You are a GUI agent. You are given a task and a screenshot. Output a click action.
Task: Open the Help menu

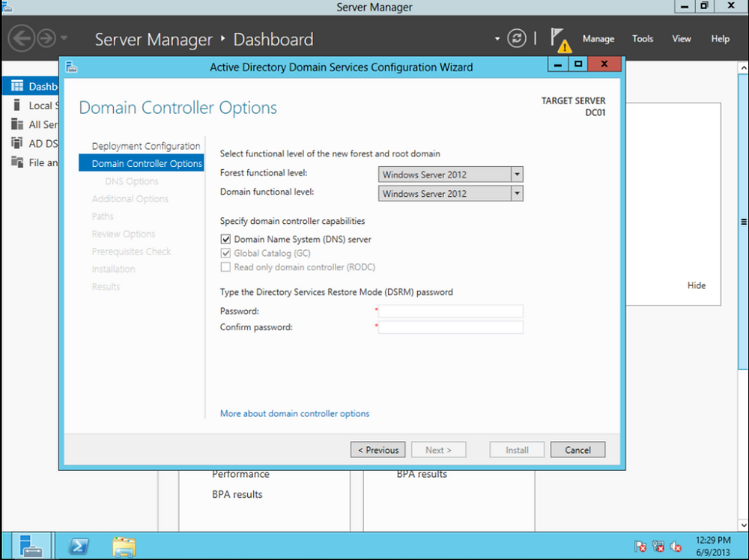(720, 39)
